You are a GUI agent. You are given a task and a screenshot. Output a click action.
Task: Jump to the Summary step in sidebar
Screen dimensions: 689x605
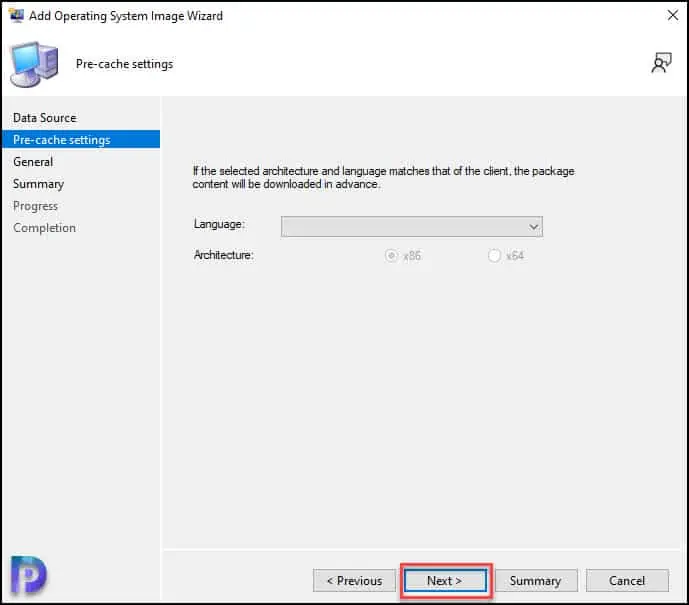tap(39, 184)
